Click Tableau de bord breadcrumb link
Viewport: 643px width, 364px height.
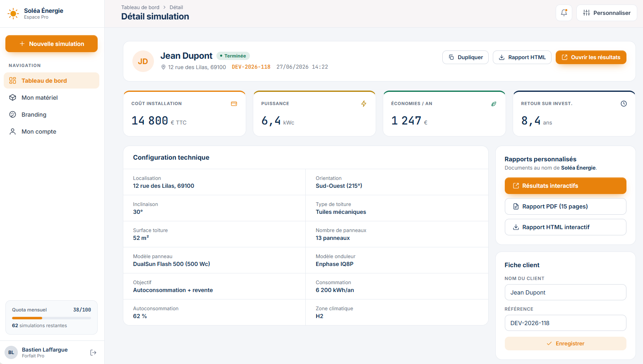coord(140,7)
